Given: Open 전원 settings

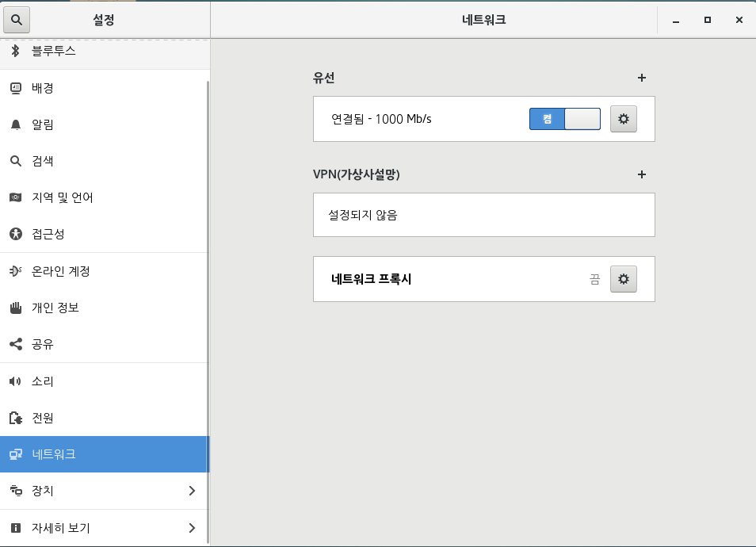Looking at the screenshot, I should [104, 418].
